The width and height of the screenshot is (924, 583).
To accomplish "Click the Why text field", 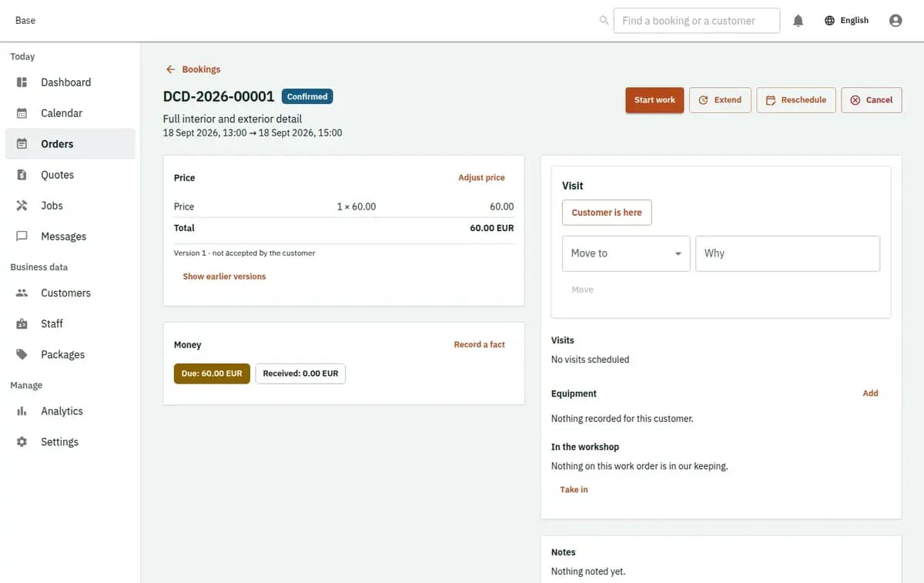I will [x=788, y=253].
